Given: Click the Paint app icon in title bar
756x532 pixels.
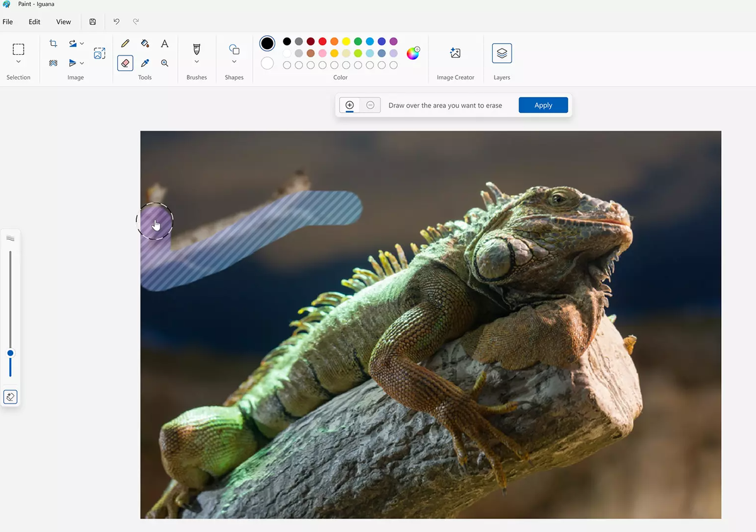Looking at the screenshot, I should pyautogui.click(x=6, y=4).
